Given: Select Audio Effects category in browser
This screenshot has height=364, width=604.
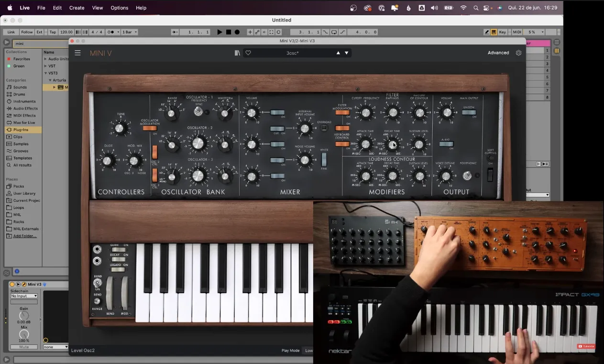Looking at the screenshot, I should [x=25, y=109].
